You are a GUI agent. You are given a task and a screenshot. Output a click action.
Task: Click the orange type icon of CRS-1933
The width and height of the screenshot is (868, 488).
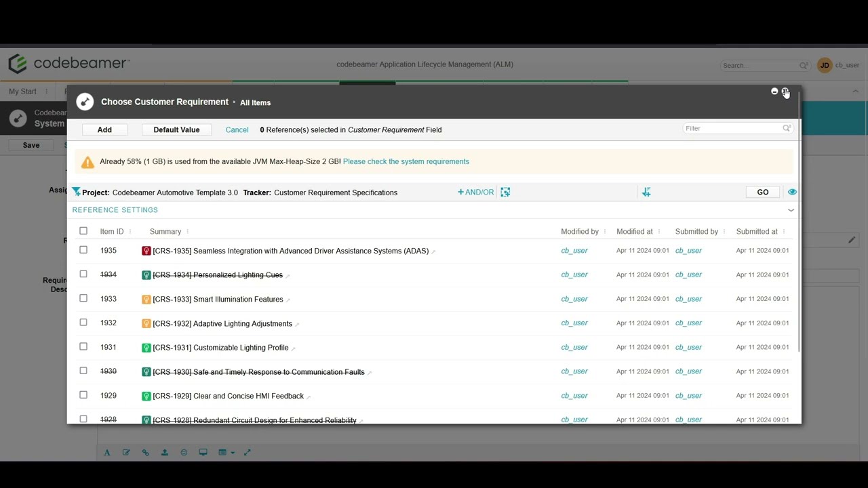click(x=146, y=299)
